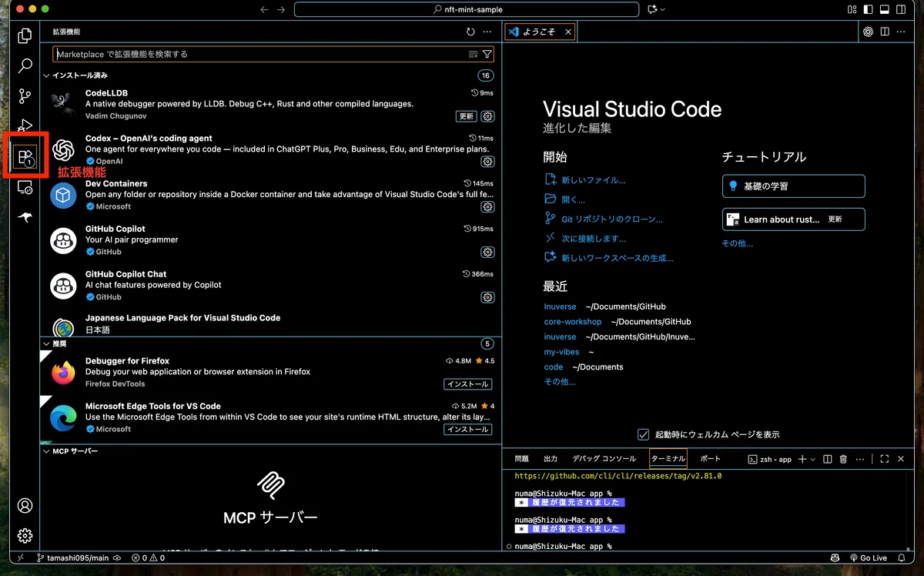Customize layout icon in title bar

pos(852,9)
